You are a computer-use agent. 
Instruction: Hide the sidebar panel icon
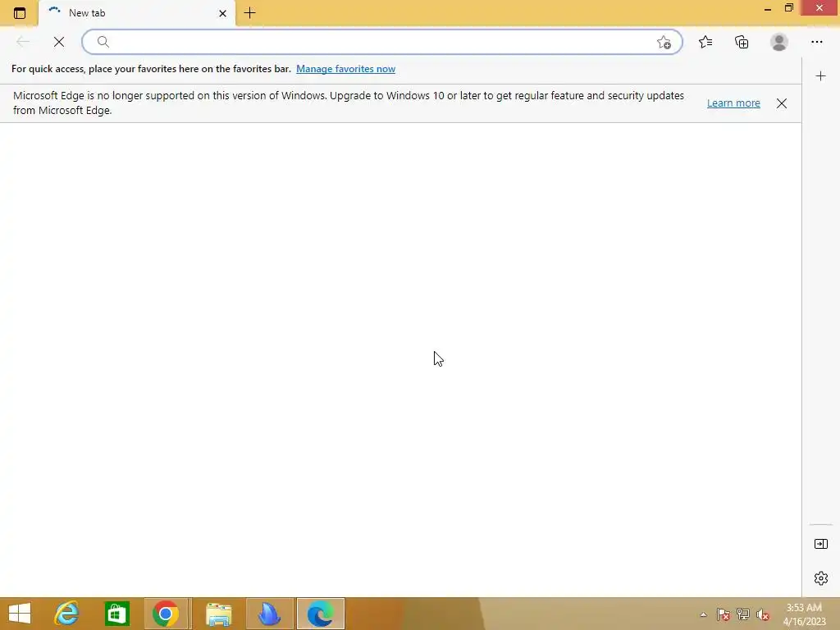(x=820, y=544)
